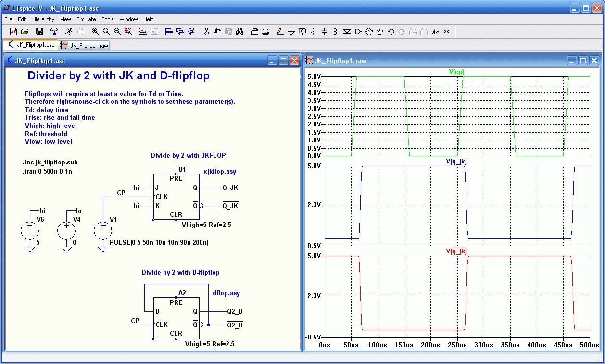605x364 pixels.
Task: Click the PULSE voltage source V1 symbol
Action: [x=103, y=231]
